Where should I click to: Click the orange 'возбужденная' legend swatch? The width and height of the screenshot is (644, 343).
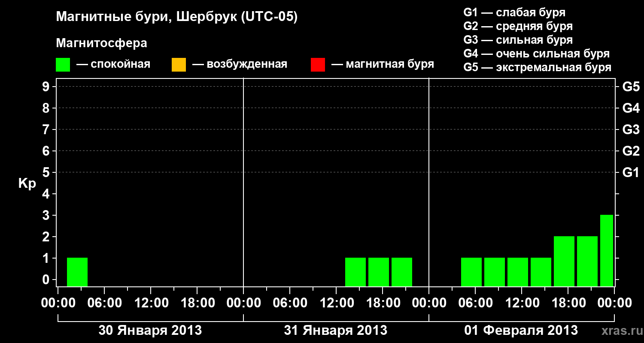pyautogui.click(x=179, y=65)
